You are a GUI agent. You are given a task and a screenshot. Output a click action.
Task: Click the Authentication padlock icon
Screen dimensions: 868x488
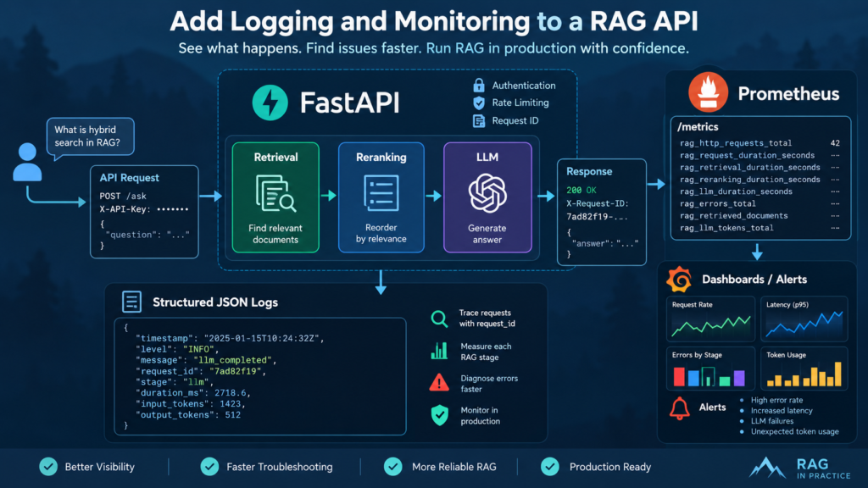pos(479,86)
